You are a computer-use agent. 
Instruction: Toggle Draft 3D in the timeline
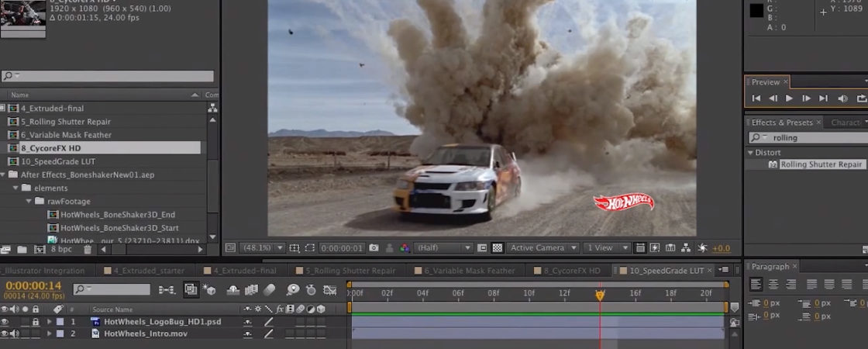(x=209, y=289)
